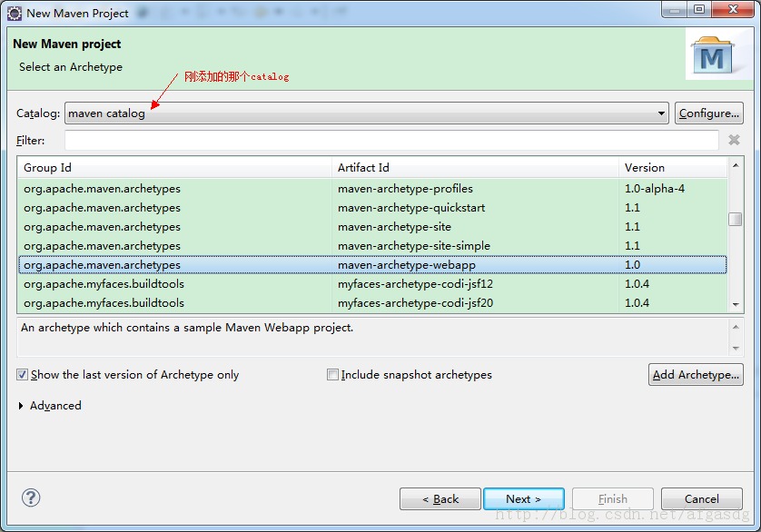Click the description box scroll-down arrow
The width and height of the screenshot is (761, 532).
(x=736, y=349)
